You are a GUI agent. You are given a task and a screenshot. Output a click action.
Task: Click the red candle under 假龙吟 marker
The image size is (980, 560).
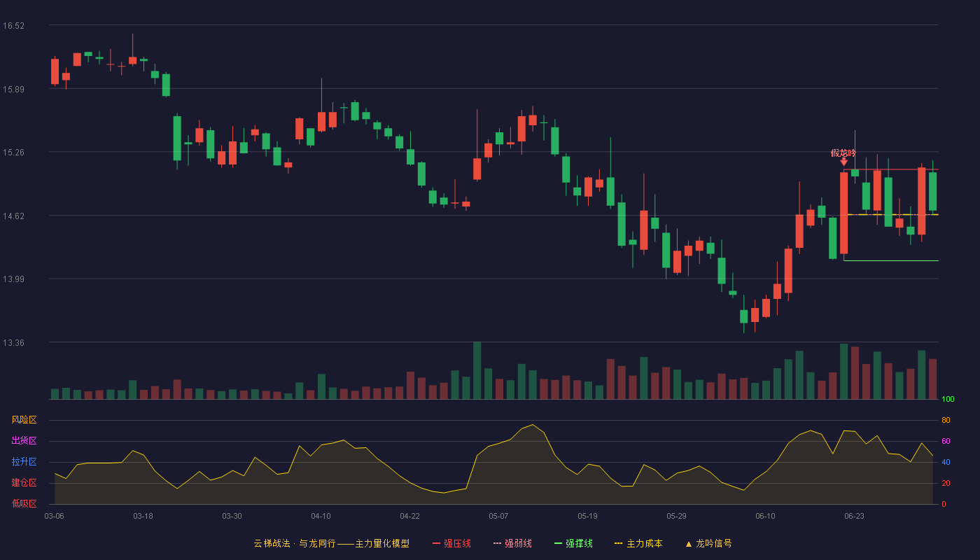(x=843, y=213)
